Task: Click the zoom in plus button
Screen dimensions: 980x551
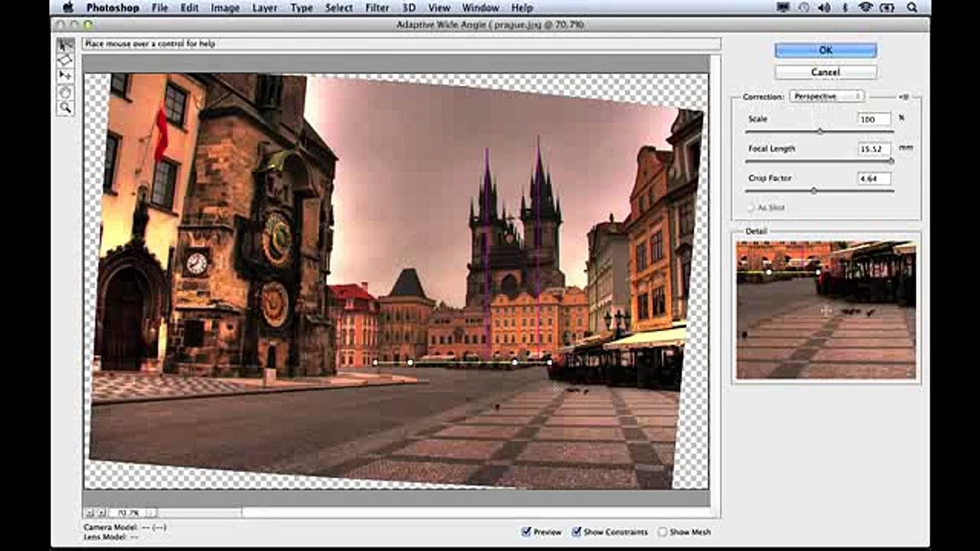Action: 101,512
